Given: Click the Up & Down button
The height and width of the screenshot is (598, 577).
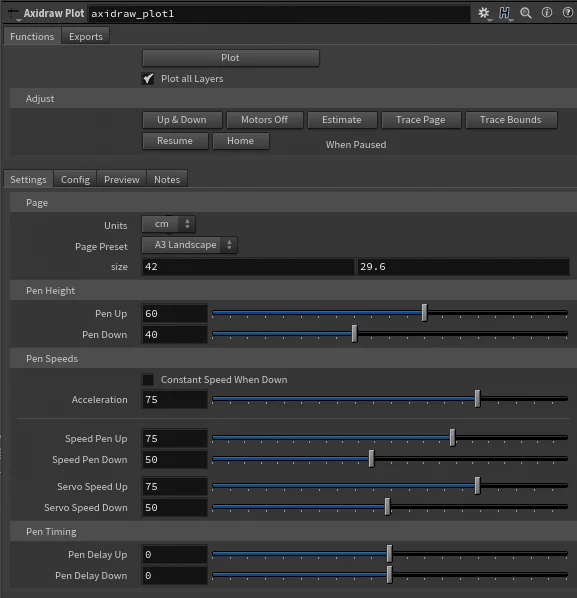Looking at the screenshot, I should pos(182,120).
